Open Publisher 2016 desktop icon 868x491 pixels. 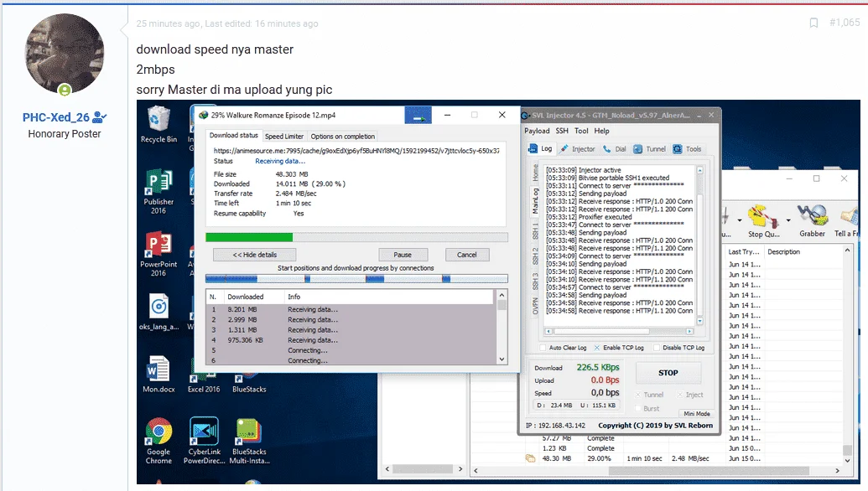tap(159, 191)
